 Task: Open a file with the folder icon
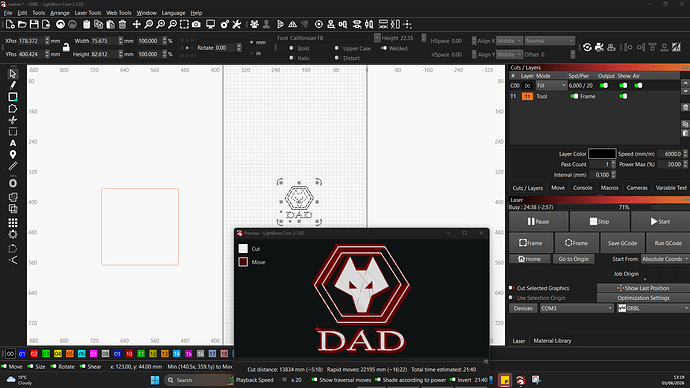pyautogui.click(x=22, y=25)
